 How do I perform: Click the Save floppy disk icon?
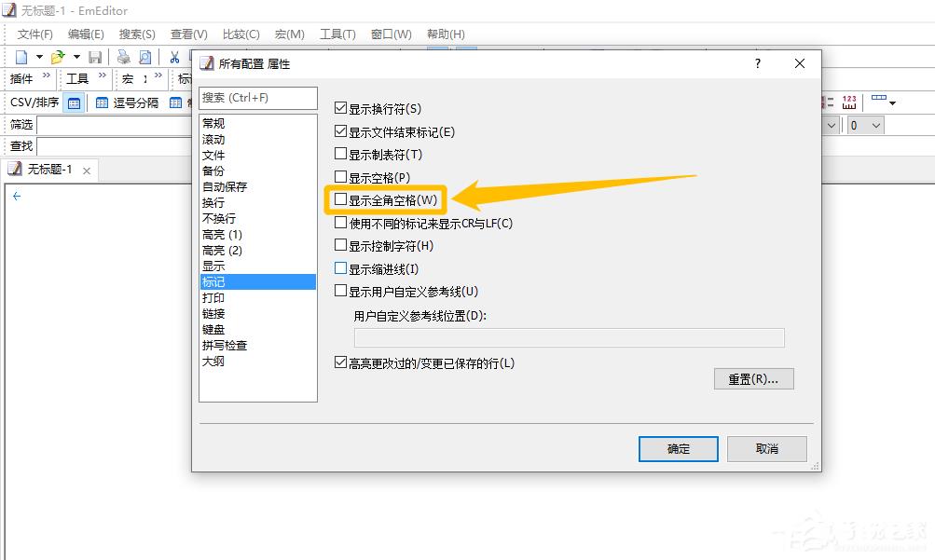pos(95,57)
